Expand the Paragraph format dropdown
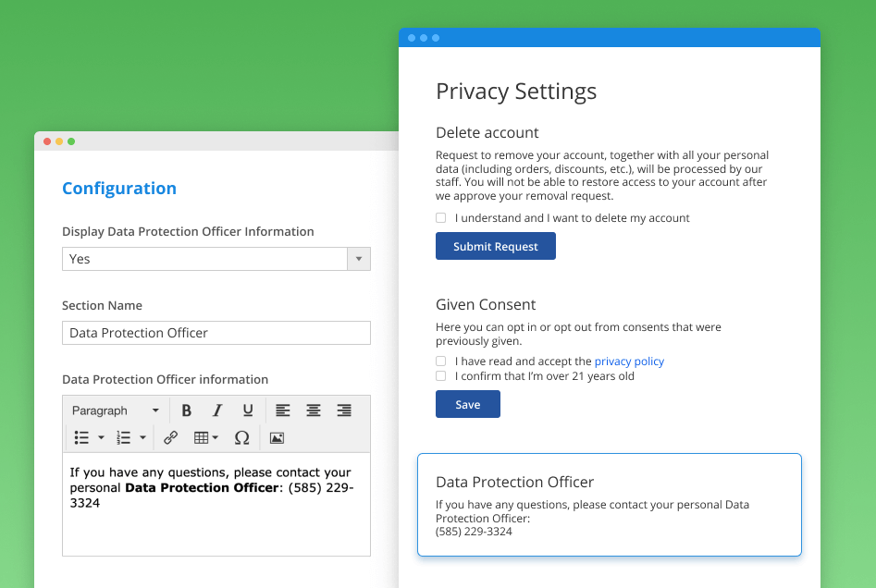 [x=116, y=410]
